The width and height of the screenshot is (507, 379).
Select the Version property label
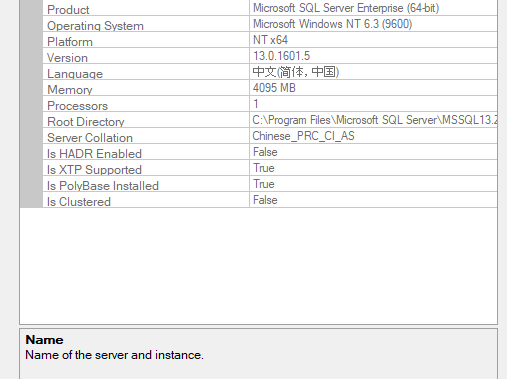(x=67, y=58)
